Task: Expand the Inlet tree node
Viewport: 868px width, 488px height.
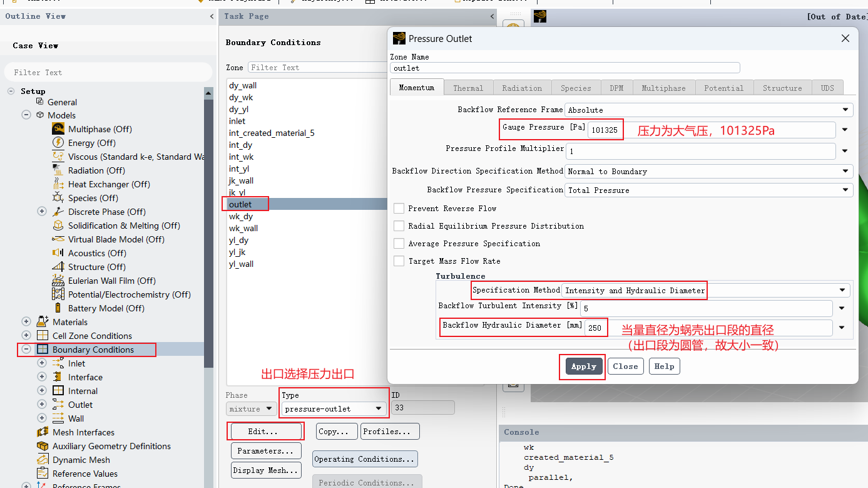Action: point(42,363)
